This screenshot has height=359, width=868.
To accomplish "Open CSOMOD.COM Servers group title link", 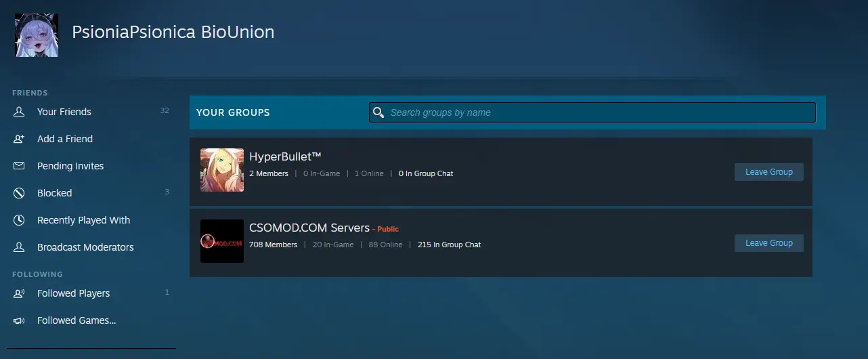I will coord(309,228).
